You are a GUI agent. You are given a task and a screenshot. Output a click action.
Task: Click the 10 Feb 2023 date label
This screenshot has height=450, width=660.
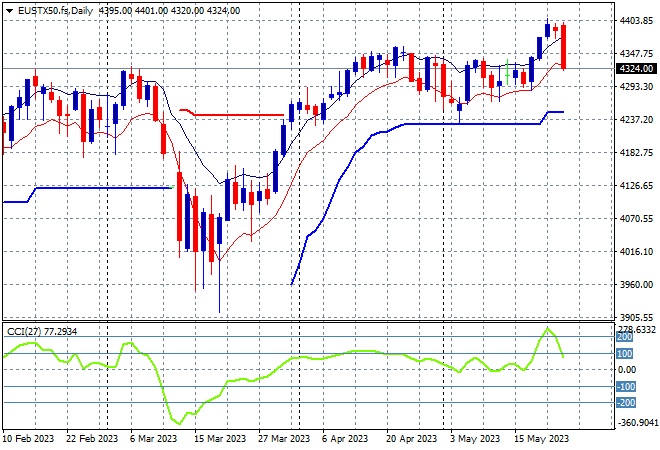tap(29, 439)
